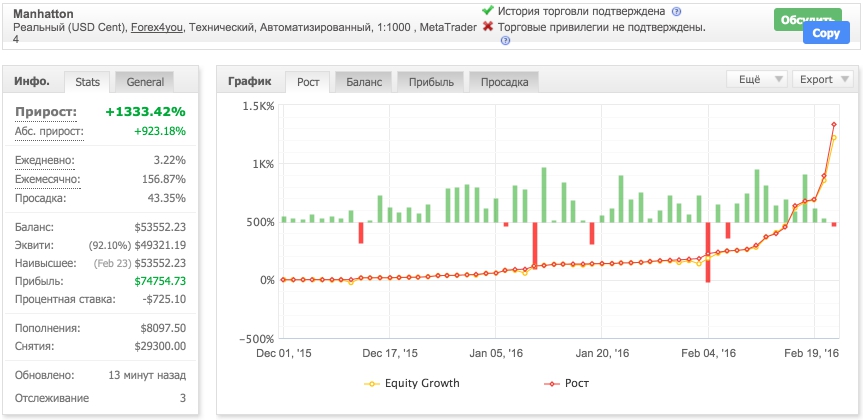Click last red data point on chart
This screenshot has height=420, width=863.
834,125
